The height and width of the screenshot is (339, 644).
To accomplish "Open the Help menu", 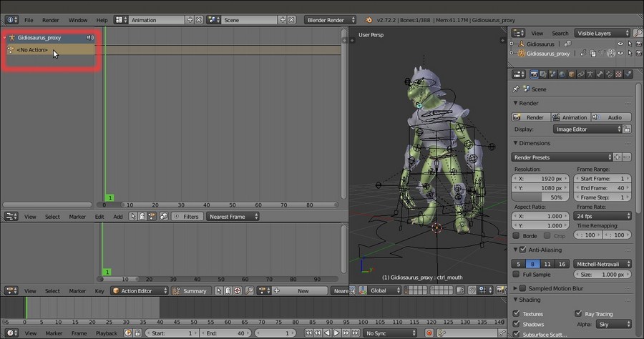I will (102, 20).
